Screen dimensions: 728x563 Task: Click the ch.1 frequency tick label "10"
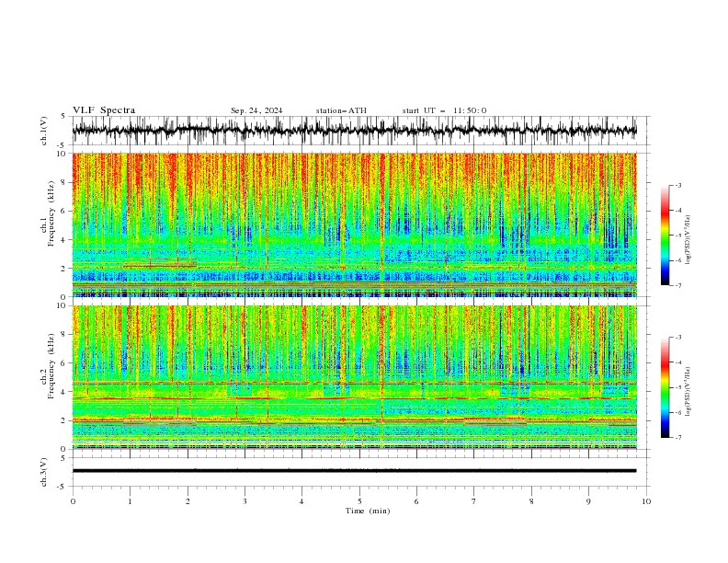pos(63,154)
